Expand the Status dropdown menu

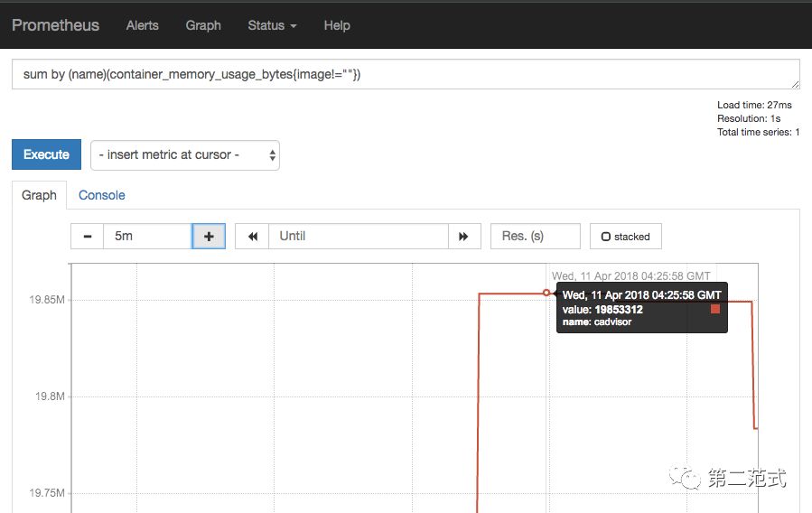(x=272, y=25)
